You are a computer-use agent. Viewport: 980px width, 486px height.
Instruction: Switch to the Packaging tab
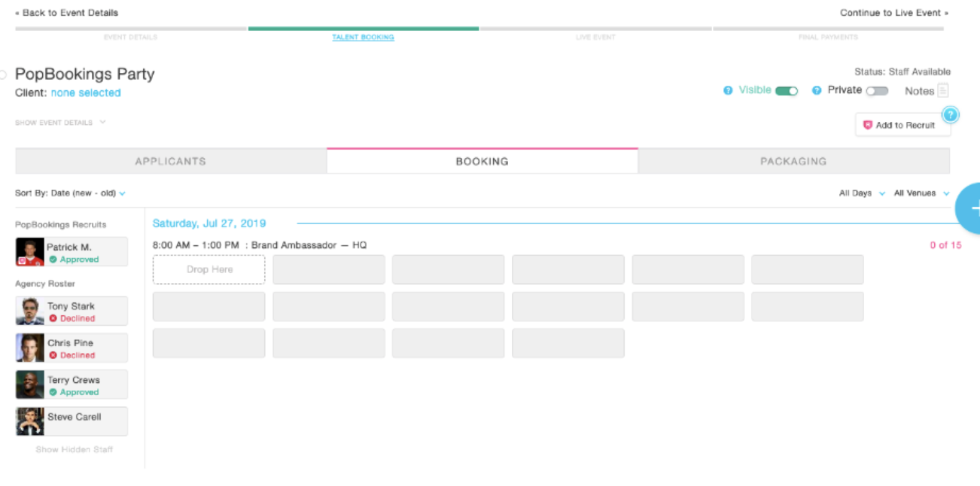793,161
